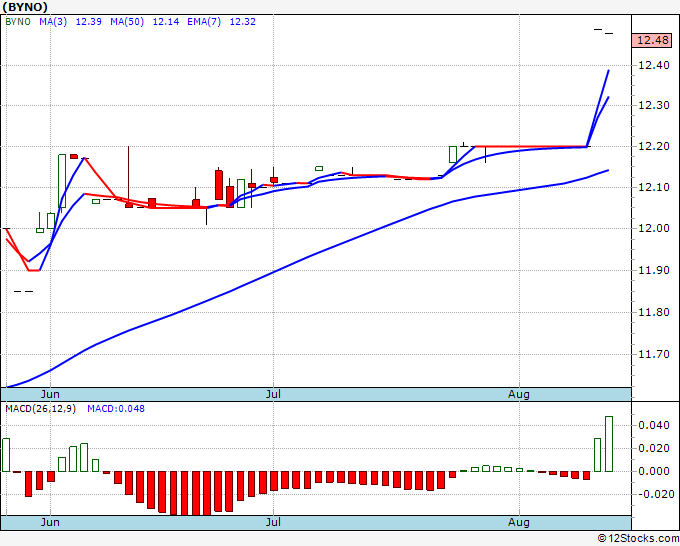The image size is (680, 546).
Task: Click the 12.20 price axis label
Action: [x=654, y=147]
